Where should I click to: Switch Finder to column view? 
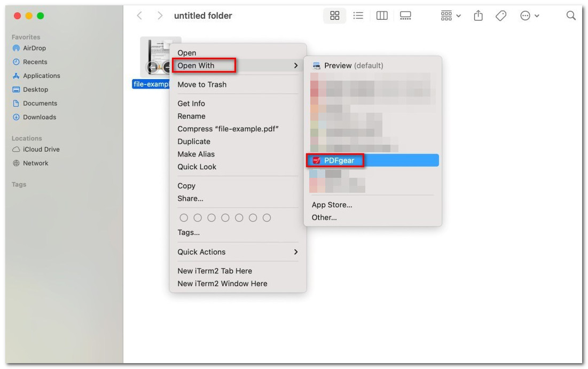[382, 16]
